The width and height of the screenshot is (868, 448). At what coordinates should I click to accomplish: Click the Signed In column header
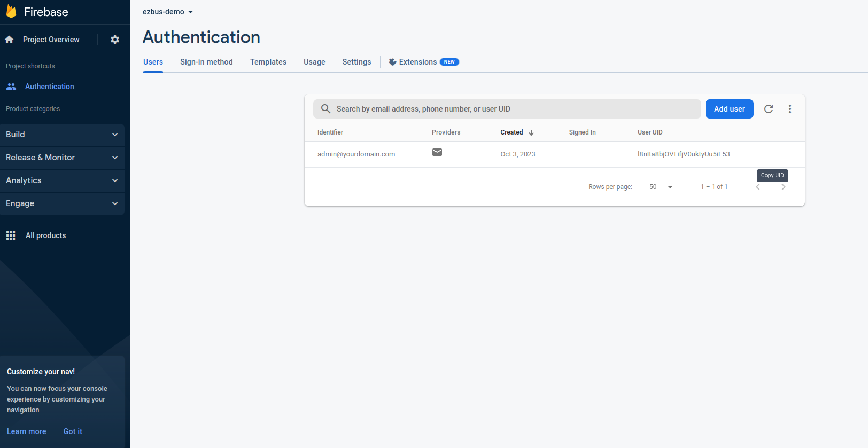tap(583, 132)
